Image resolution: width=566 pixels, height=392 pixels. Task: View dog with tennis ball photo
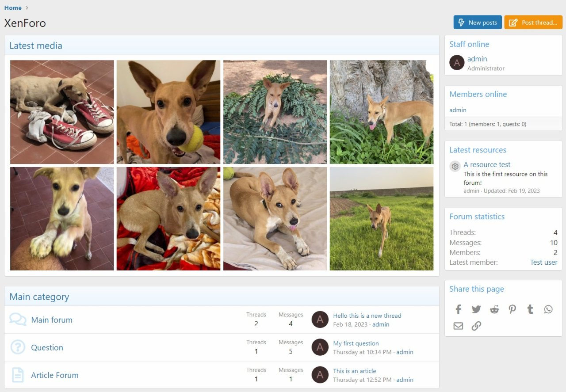pos(168,112)
